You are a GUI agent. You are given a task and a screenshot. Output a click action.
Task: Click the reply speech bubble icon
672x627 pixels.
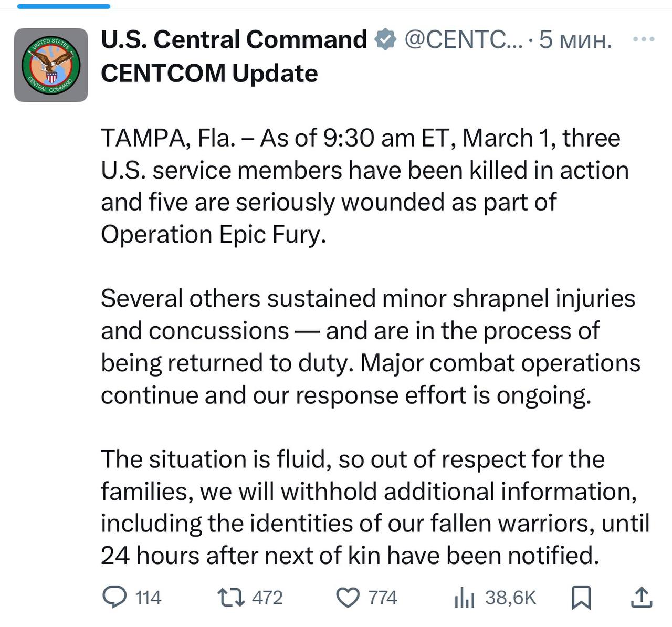tap(114, 598)
